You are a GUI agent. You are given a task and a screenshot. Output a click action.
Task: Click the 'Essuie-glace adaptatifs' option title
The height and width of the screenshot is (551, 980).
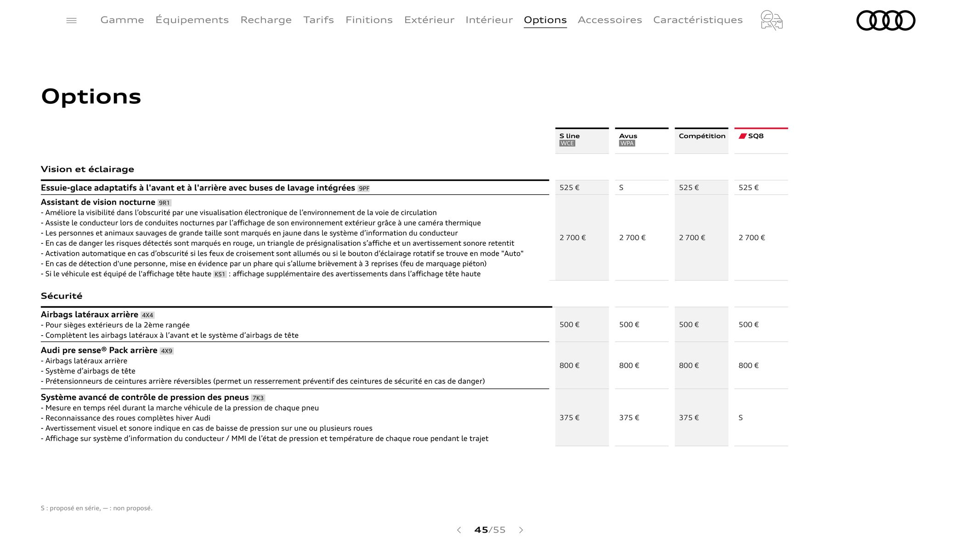[198, 188]
